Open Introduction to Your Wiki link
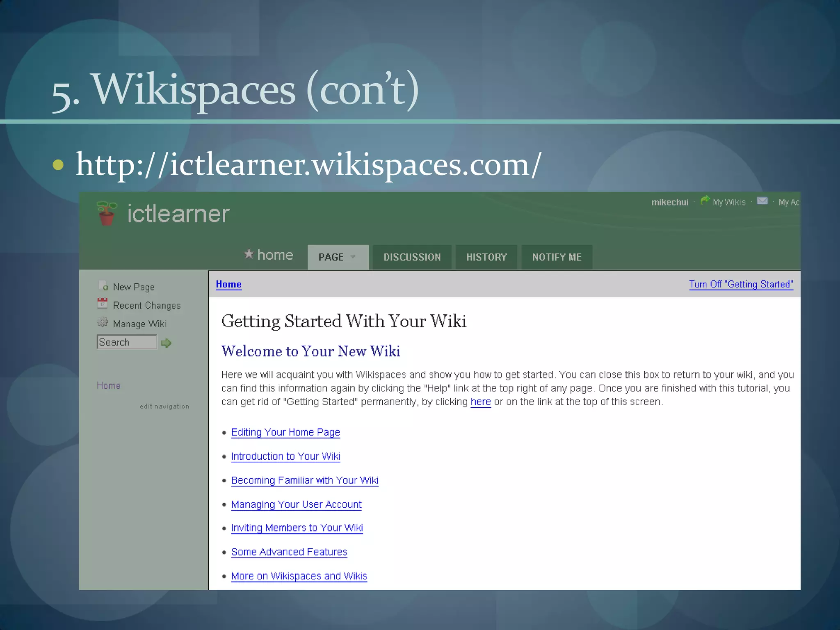This screenshot has height=630, width=840. [286, 457]
